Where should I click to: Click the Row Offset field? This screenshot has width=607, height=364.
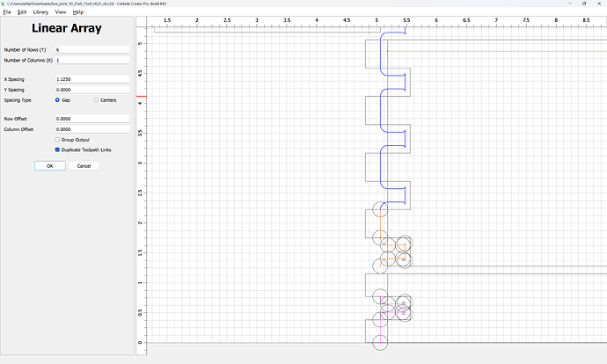[92, 119]
